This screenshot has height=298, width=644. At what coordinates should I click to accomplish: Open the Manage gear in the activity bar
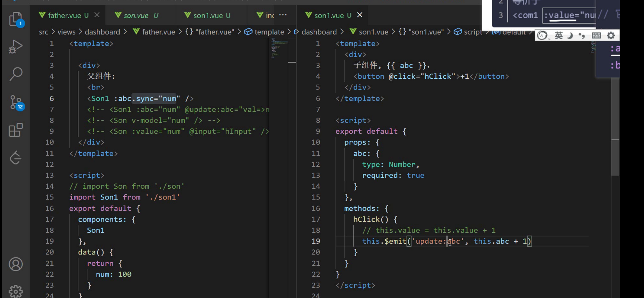pos(16,291)
